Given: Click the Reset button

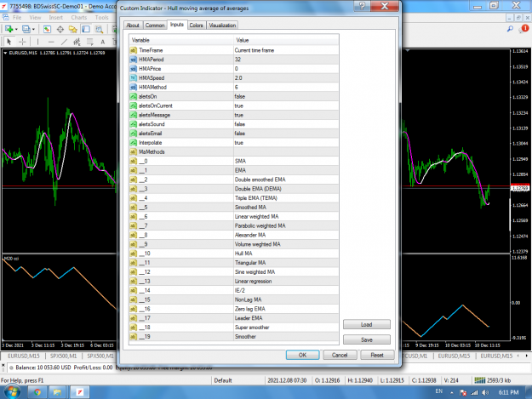Looking at the screenshot, I should point(377,355).
